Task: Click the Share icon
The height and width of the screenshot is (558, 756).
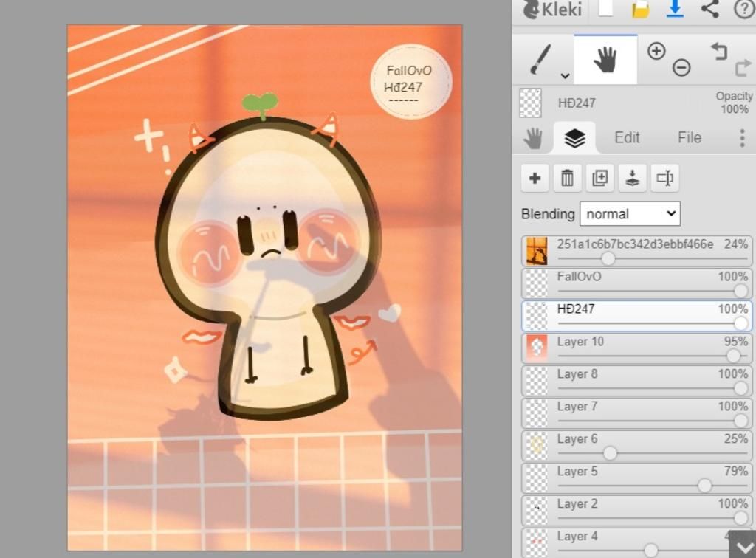Action: (x=709, y=9)
